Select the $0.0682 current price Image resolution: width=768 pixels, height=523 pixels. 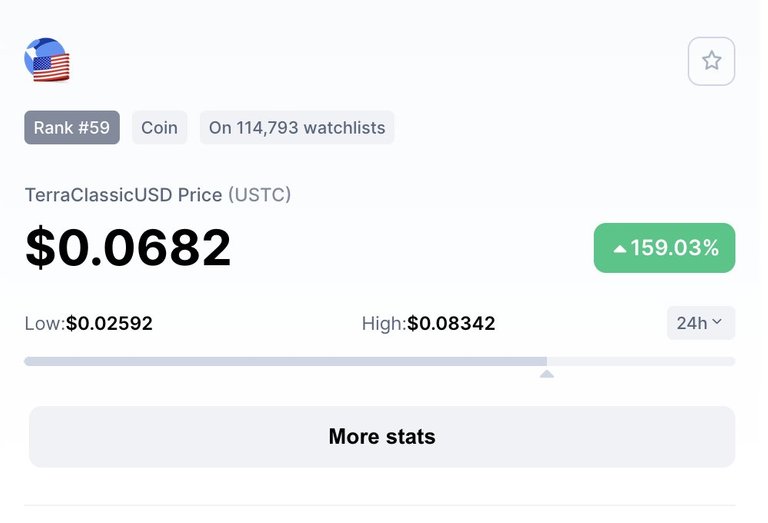point(128,247)
